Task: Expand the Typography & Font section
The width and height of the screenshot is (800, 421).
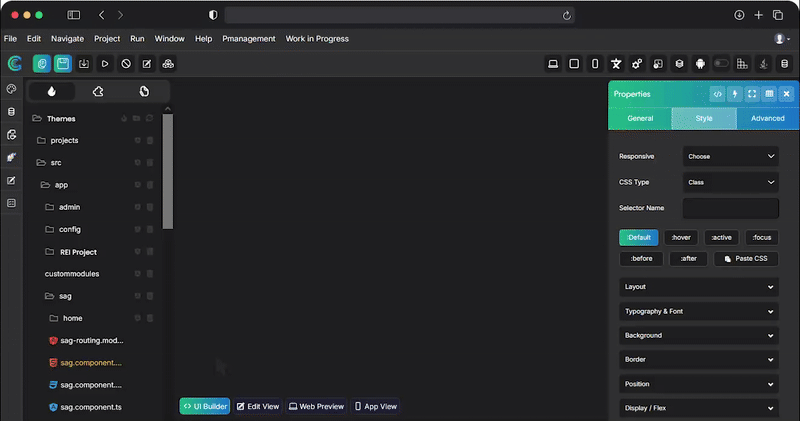Action: (x=698, y=311)
